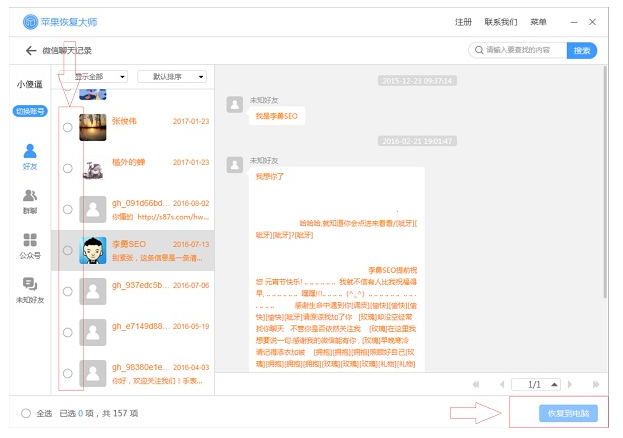Go to previous message page
The image size is (623, 438).
point(502,384)
